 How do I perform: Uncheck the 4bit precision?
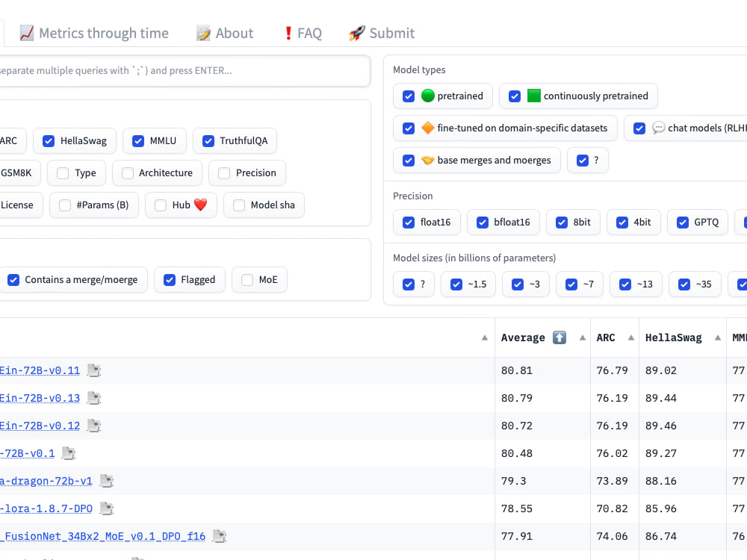point(622,223)
